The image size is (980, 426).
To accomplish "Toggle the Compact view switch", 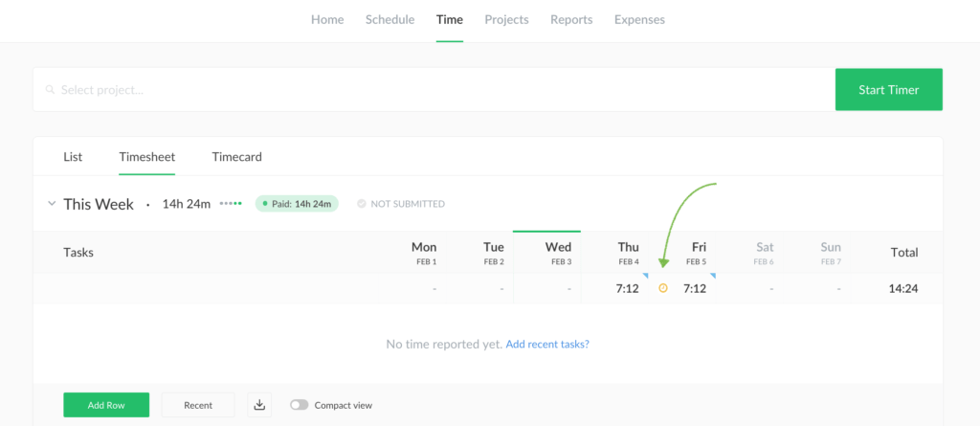I will click(300, 405).
